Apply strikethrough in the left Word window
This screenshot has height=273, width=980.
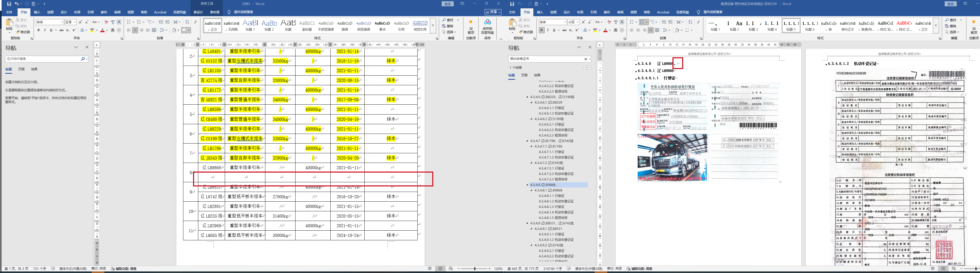pos(61,30)
